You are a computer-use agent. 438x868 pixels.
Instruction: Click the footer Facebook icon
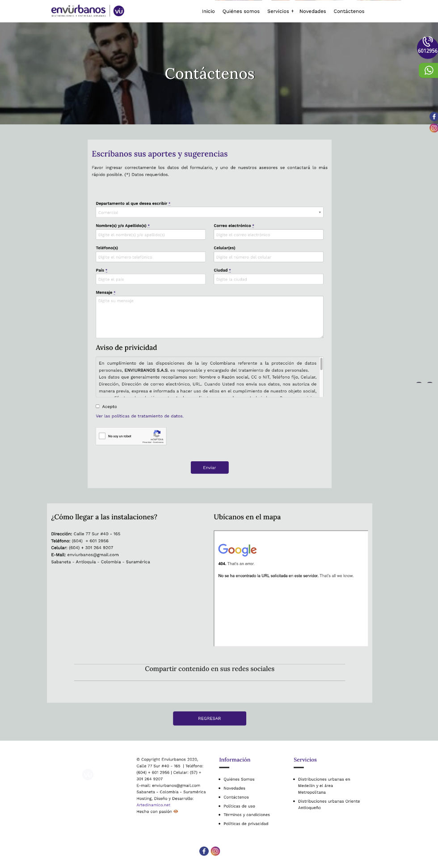pos(204,851)
